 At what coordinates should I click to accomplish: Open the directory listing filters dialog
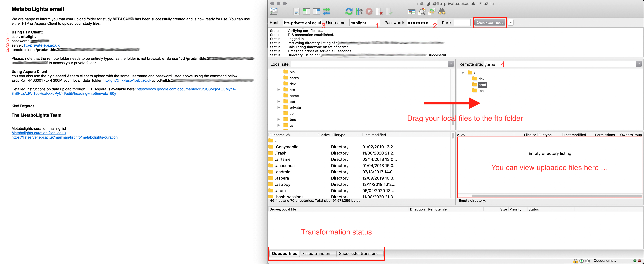(411, 11)
